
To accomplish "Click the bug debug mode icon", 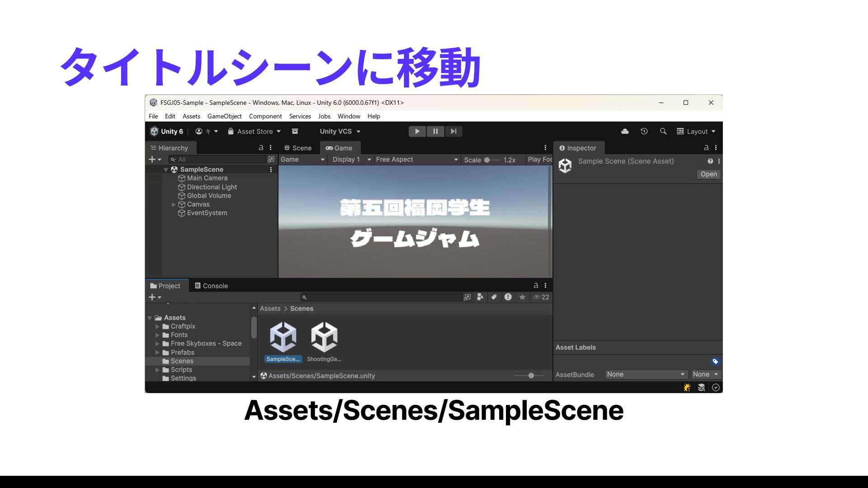I will click(x=687, y=388).
